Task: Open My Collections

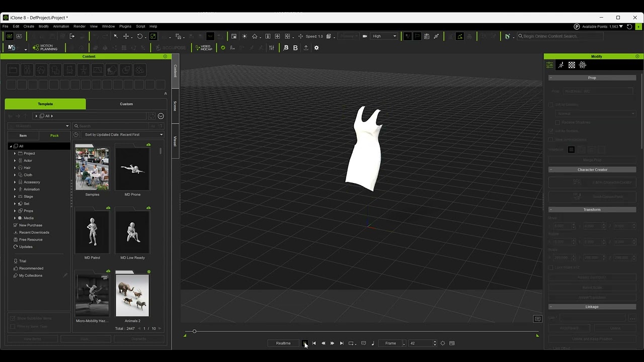Action: [31, 276]
